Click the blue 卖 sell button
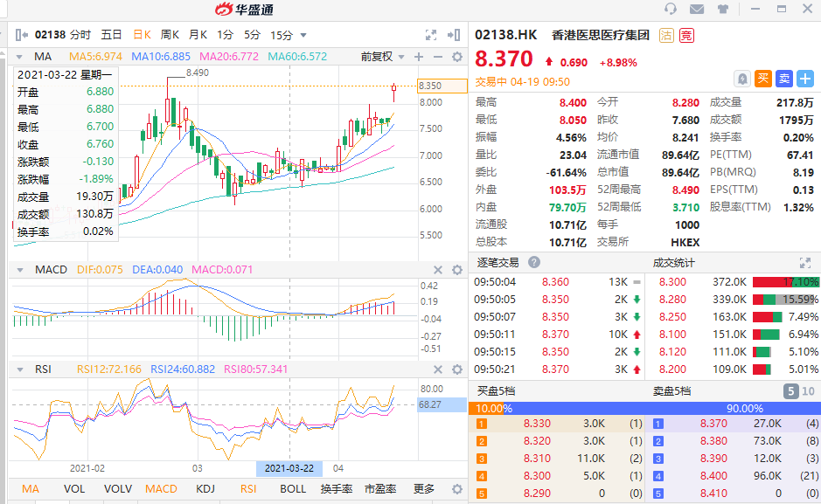The width and height of the screenshot is (821, 504). point(783,79)
